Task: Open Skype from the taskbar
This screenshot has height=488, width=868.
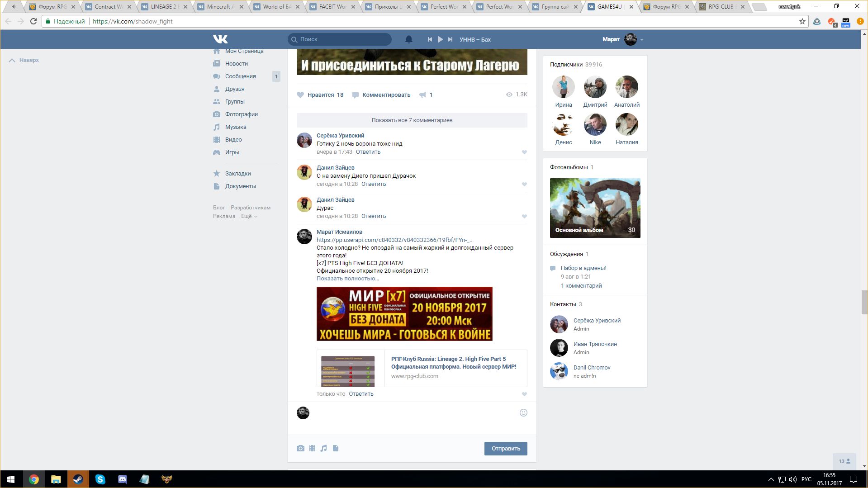Action: tap(100, 479)
